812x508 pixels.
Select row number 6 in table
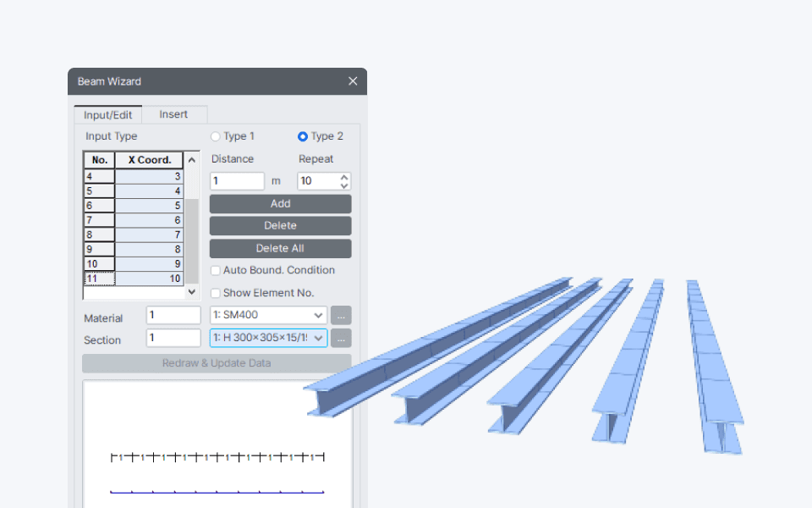99,205
